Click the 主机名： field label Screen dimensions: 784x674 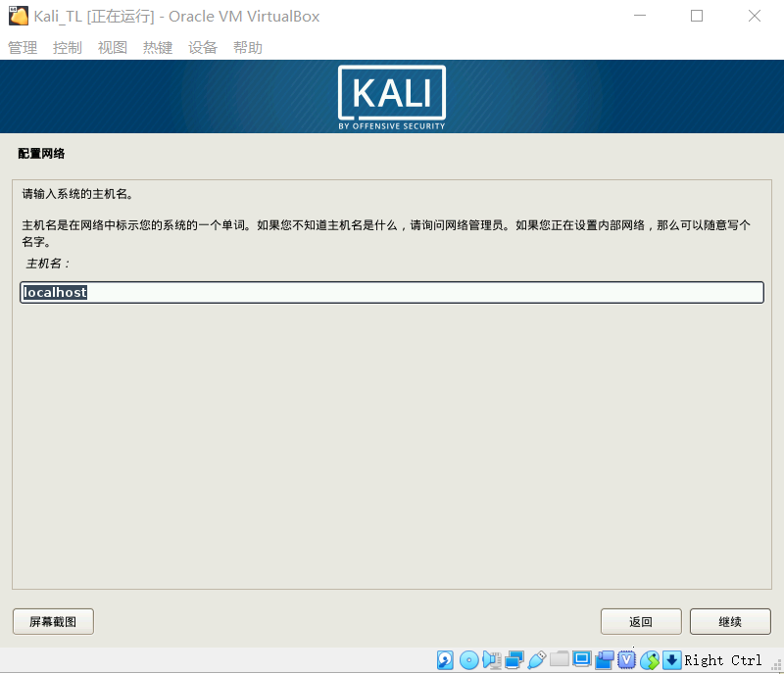[48, 264]
